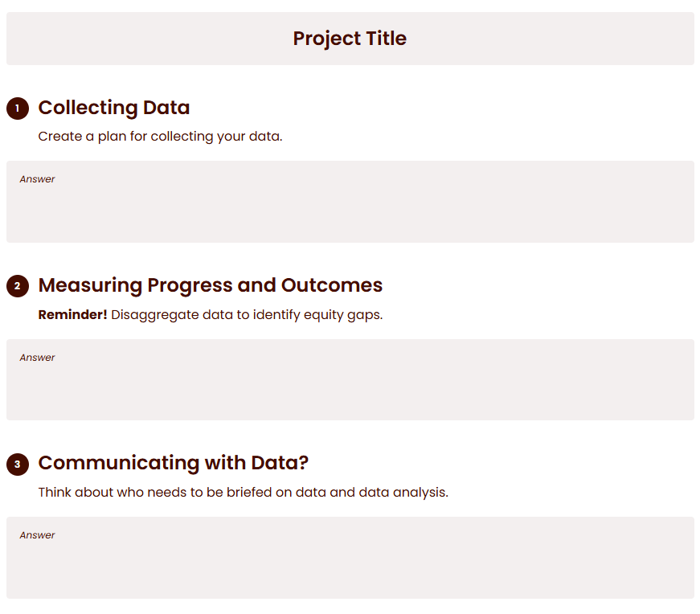Click the bold Reminder! text
700x614 pixels.
[73, 314]
